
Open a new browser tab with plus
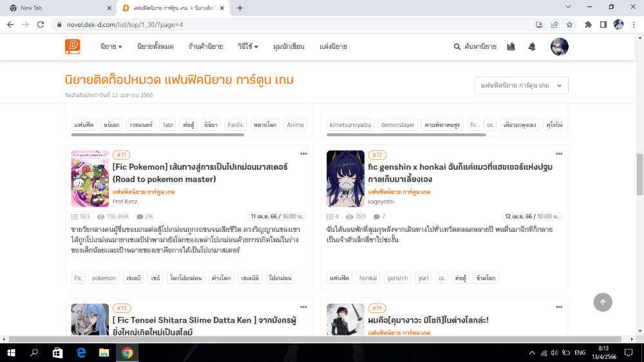tap(240, 8)
